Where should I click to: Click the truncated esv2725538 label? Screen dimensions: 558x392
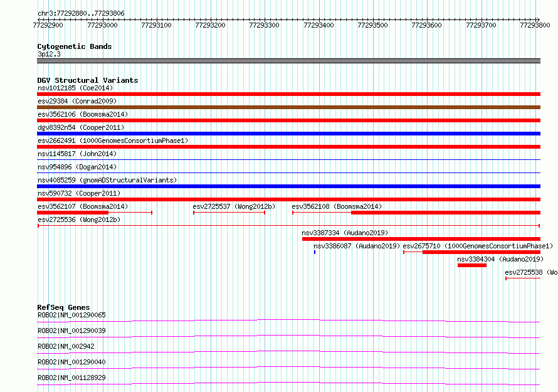pyautogui.click(x=531, y=272)
